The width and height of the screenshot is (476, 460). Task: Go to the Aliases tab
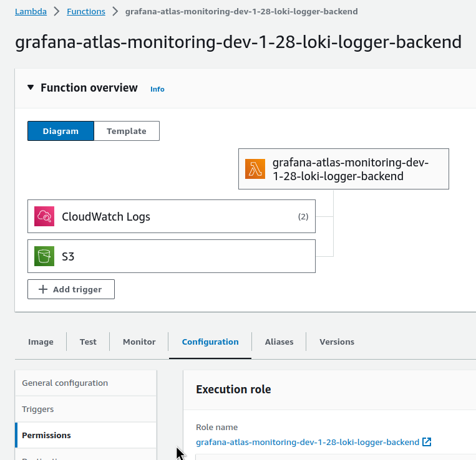279,342
